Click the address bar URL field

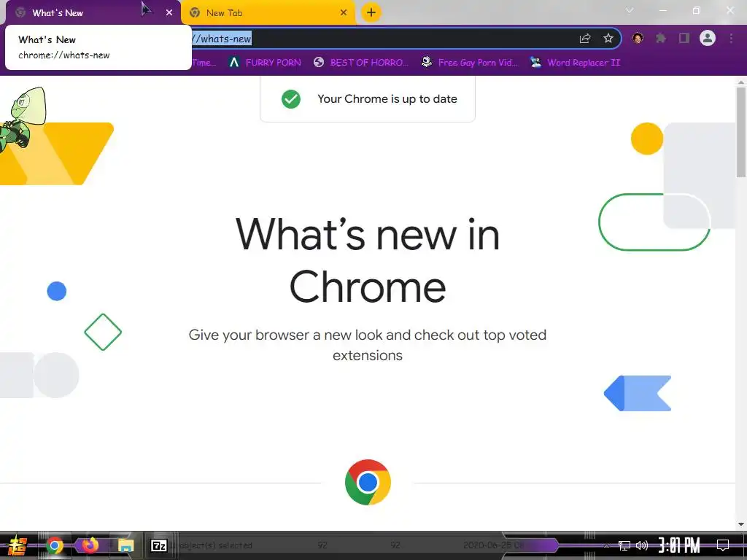click(x=381, y=39)
